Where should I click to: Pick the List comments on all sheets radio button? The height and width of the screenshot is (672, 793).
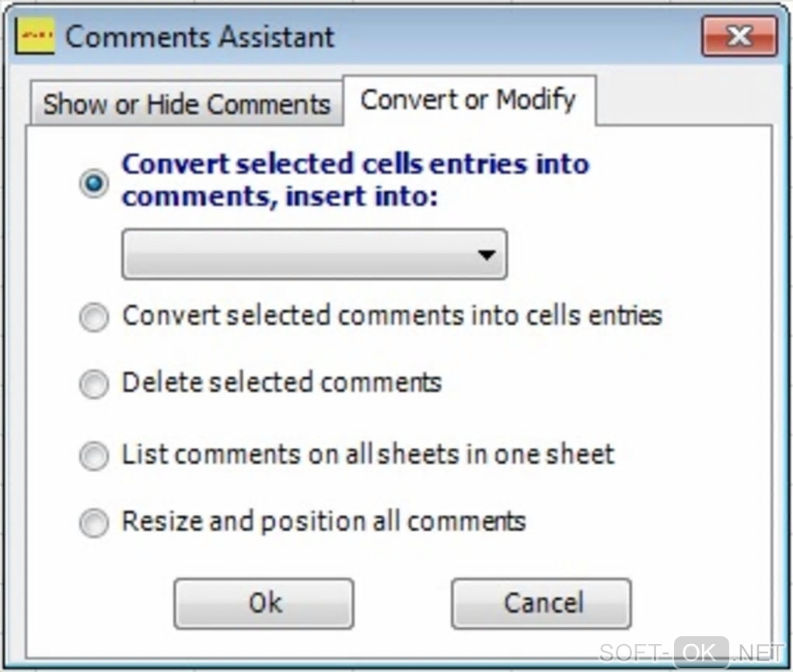[x=94, y=456]
